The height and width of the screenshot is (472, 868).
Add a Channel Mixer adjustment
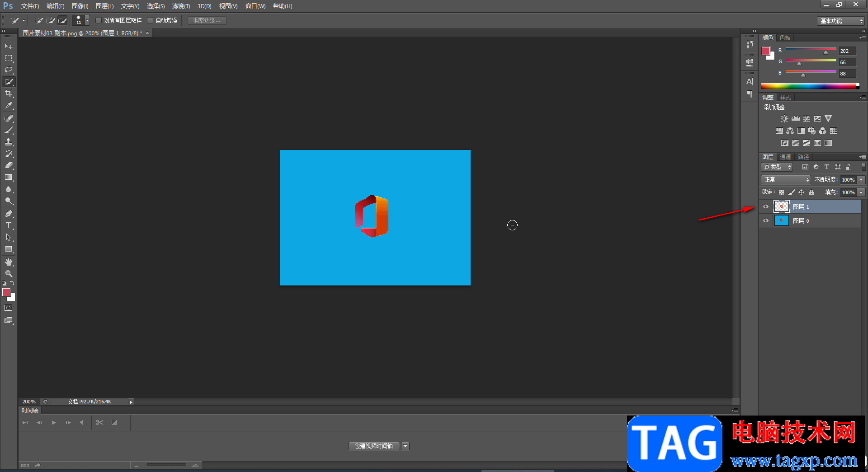point(823,131)
